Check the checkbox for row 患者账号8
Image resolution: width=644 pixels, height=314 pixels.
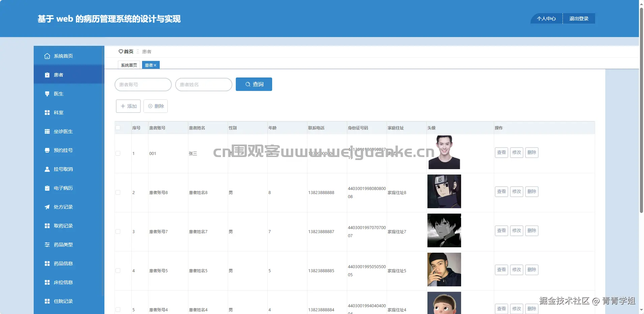(118, 192)
